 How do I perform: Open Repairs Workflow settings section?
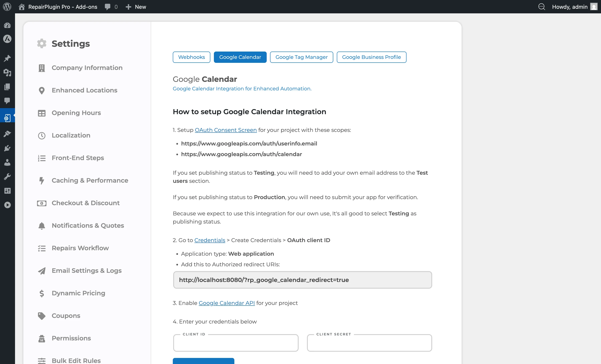80,248
